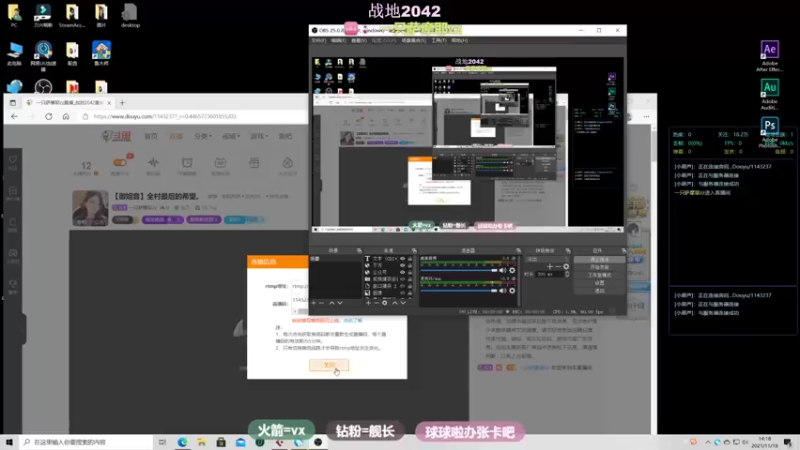The image size is (800, 450).
Task: Click the heart icon in Douyu sidebar
Action: point(13,161)
